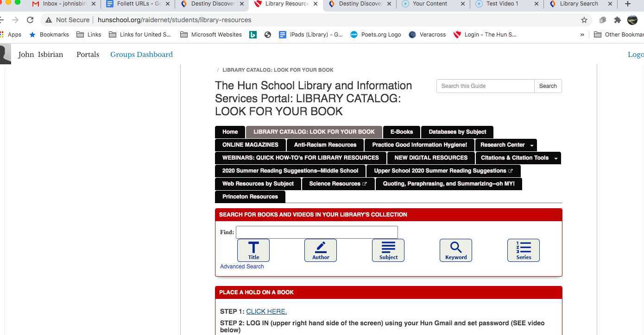Click the John Isbirian profile name
The height and width of the screenshot is (335, 644).
(40, 55)
